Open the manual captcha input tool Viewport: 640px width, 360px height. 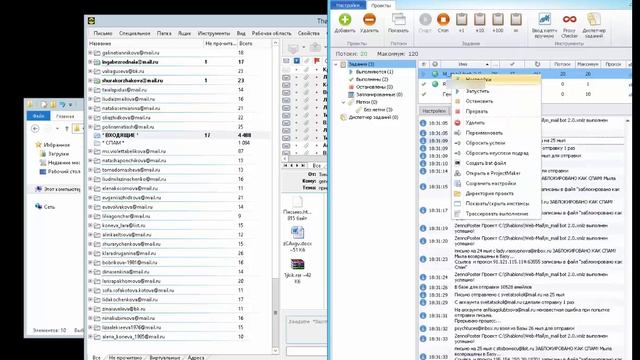coord(544,25)
